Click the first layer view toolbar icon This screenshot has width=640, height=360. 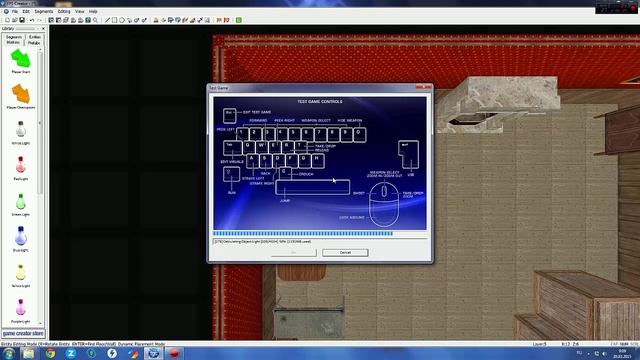tap(51, 20)
